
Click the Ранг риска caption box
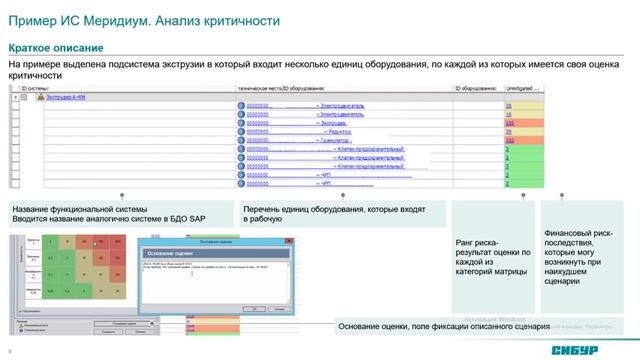pyautogui.click(x=493, y=257)
